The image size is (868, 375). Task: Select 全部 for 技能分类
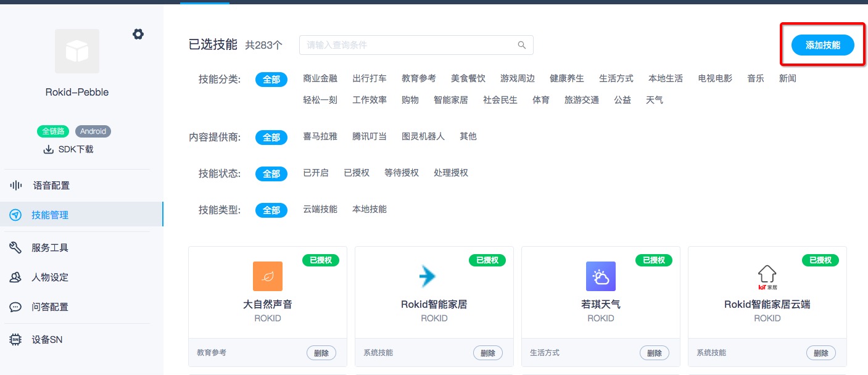(271, 79)
